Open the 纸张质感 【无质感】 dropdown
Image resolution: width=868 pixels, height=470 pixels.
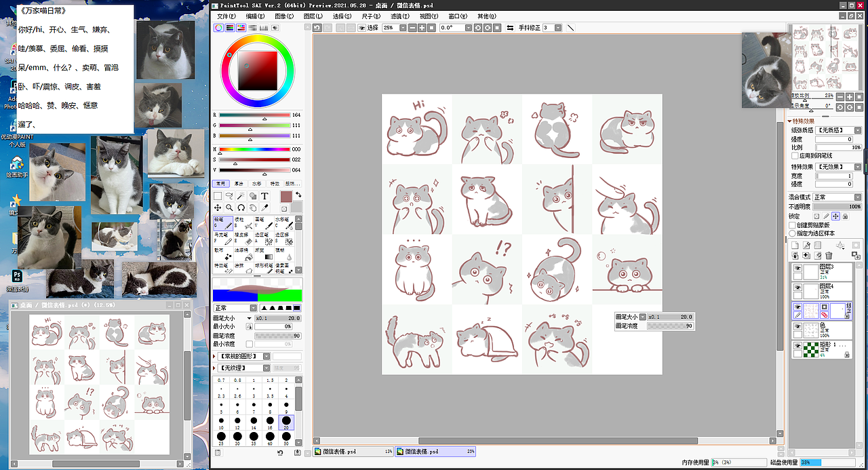click(858, 130)
